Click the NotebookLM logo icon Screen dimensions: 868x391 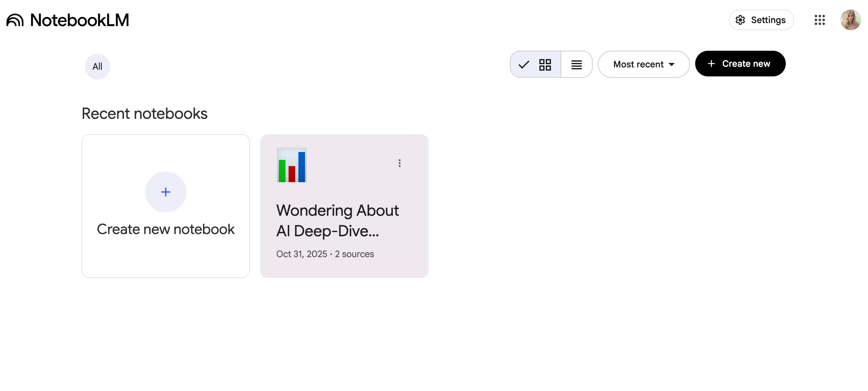point(15,20)
